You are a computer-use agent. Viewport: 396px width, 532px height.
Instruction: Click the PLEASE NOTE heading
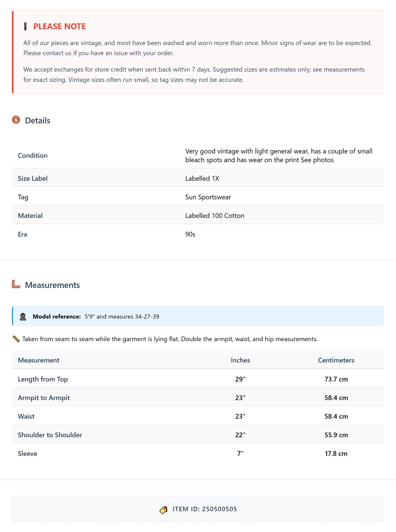click(x=59, y=27)
